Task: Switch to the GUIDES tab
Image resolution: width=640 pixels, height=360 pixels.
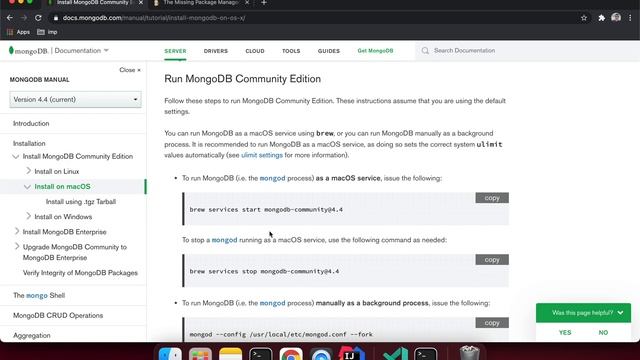Action: point(329,51)
